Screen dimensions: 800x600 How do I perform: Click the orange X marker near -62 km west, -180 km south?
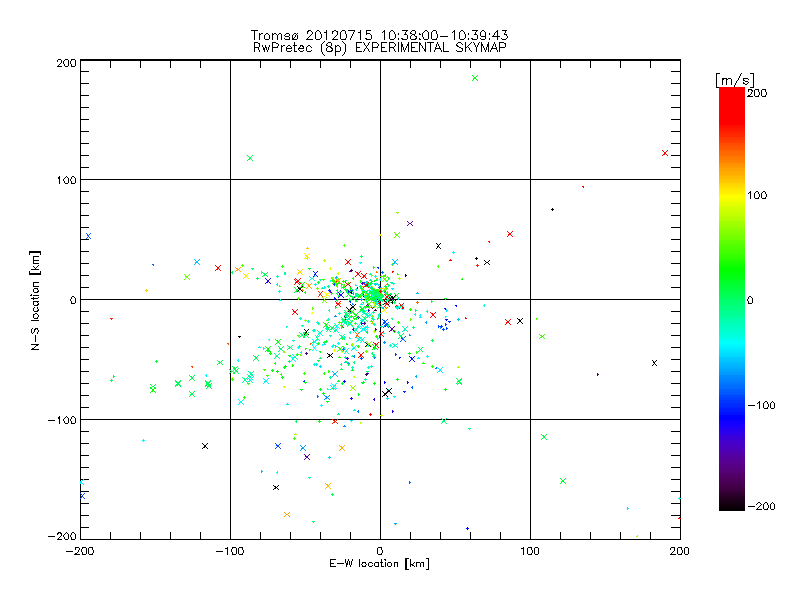pyautogui.click(x=287, y=514)
